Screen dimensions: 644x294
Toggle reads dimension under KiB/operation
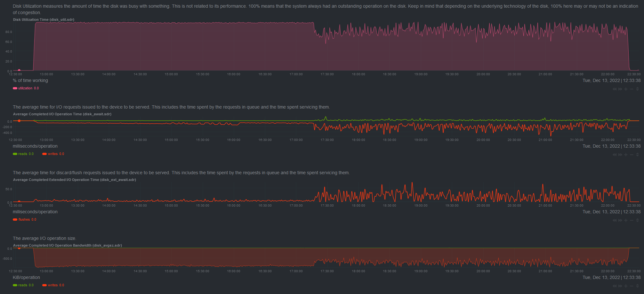coord(23,285)
